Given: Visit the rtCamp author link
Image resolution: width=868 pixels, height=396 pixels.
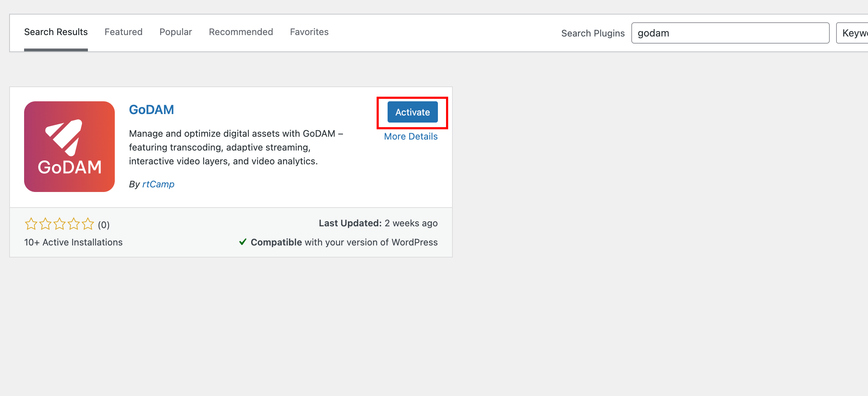Looking at the screenshot, I should (158, 184).
